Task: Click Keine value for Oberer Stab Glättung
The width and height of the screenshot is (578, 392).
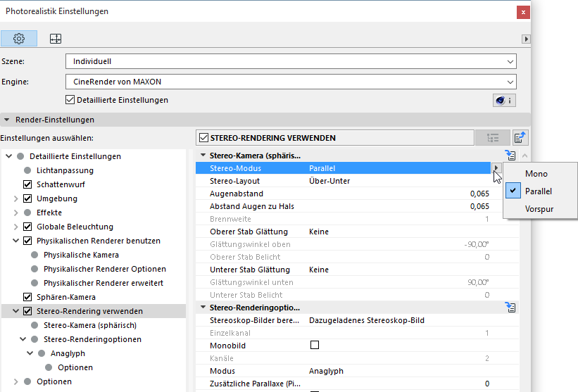Action: [x=319, y=232]
